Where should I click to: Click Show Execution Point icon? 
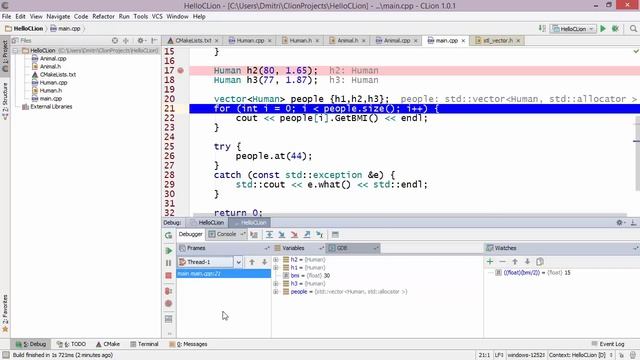254,235
